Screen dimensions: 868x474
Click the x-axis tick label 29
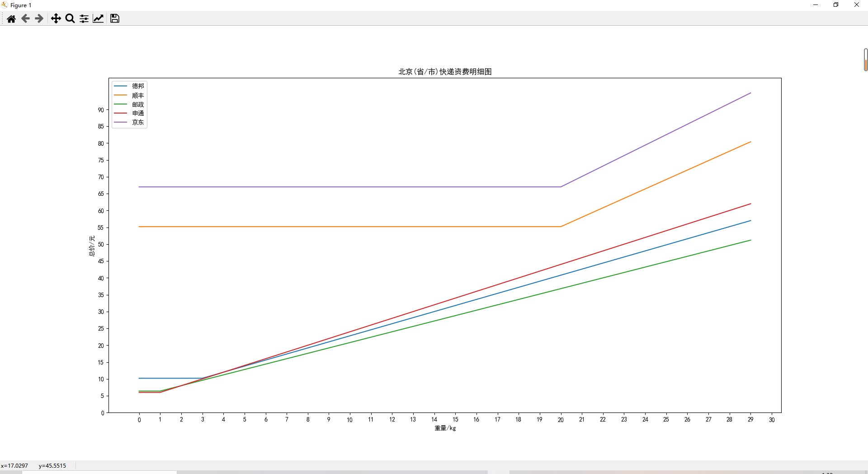coord(750,420)
